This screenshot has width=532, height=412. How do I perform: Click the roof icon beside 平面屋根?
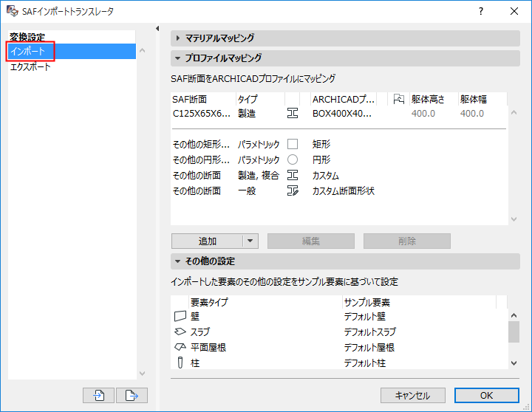click(180, 347)
